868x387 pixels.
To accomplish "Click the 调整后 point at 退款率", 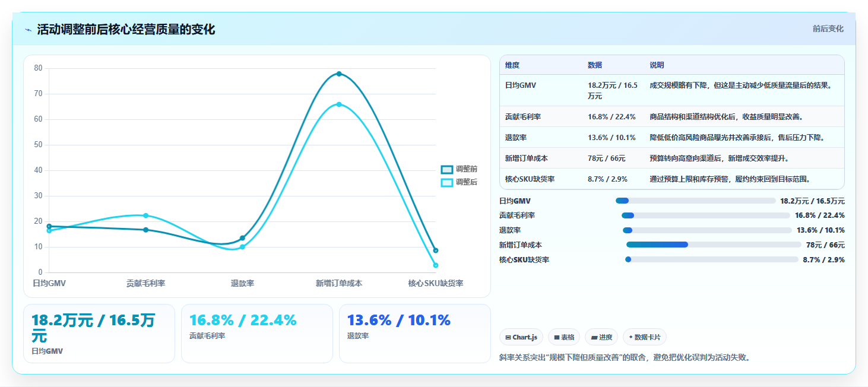I will coord(242,247).
